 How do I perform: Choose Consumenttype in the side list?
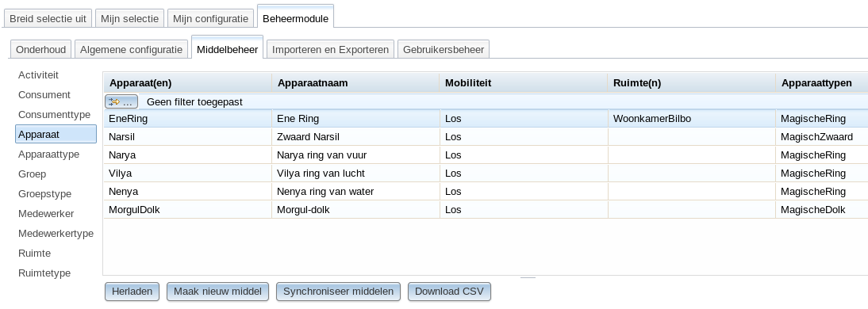[54, 114]
